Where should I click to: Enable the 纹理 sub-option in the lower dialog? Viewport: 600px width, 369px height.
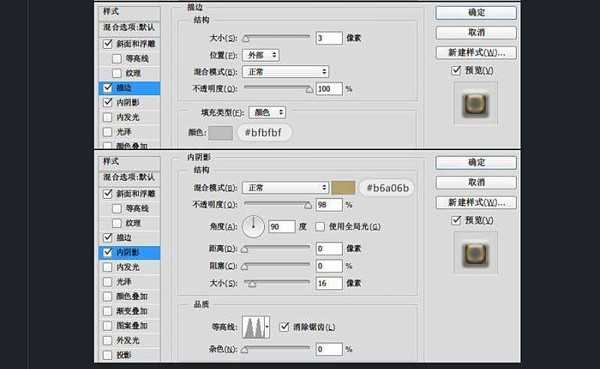(x=117, y=223)
